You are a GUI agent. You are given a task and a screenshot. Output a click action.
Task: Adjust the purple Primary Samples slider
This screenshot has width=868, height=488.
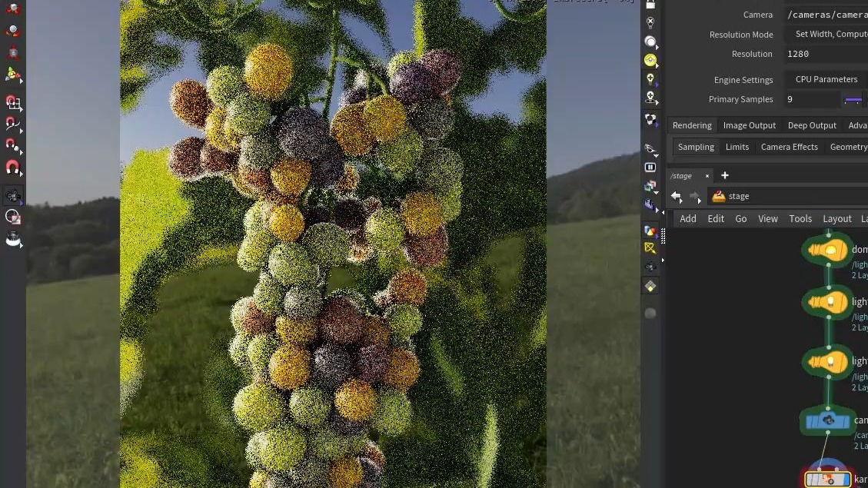(853, 100)
